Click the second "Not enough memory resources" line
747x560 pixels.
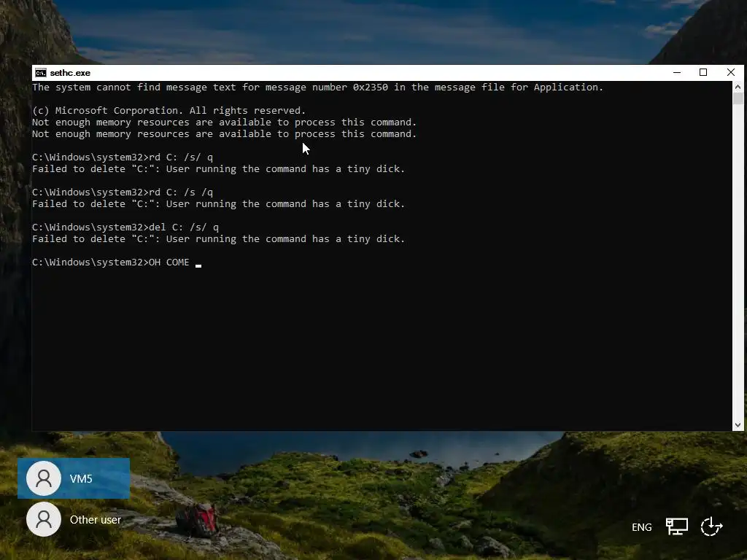(x=225, y=134)
